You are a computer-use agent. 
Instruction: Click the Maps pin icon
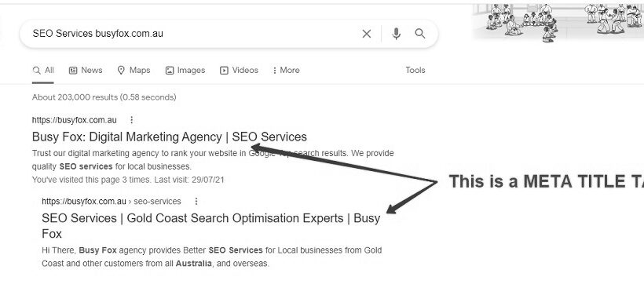121,70
